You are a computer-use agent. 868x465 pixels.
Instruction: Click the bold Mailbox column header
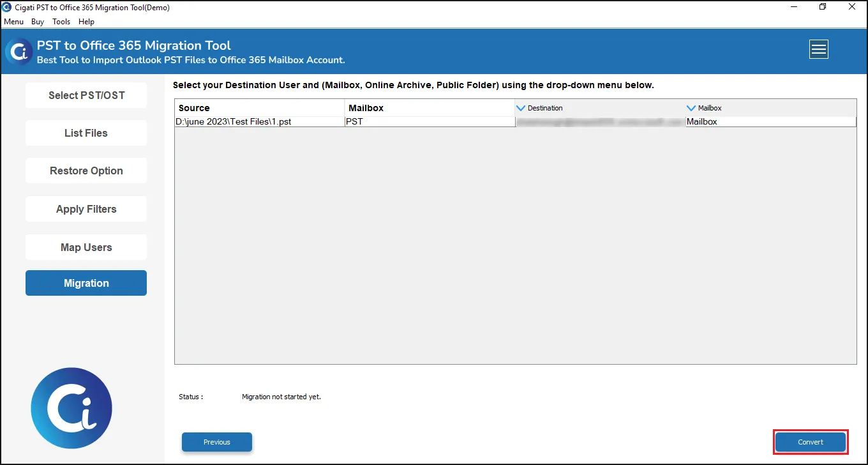430,108
